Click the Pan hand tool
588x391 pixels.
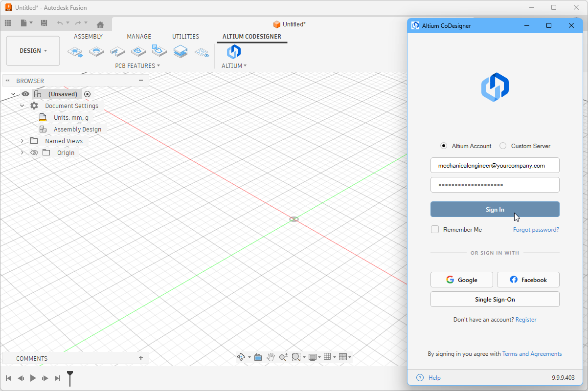(271, 357)
